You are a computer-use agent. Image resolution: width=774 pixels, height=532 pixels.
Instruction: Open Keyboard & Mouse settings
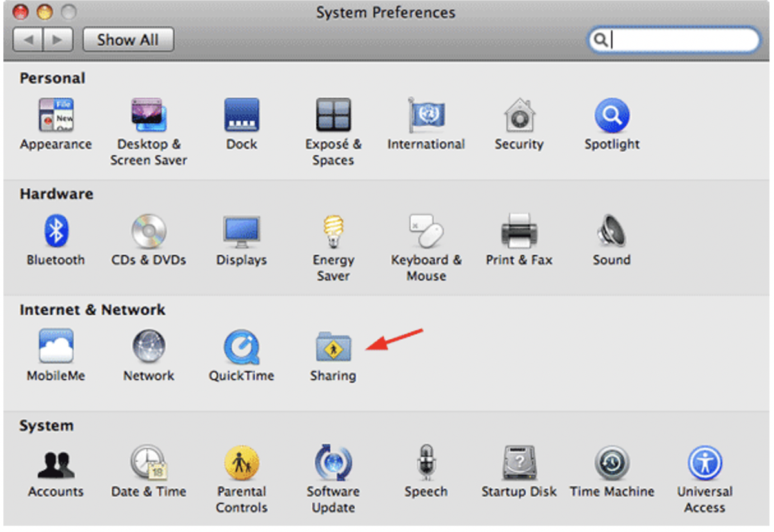point(426,232)
